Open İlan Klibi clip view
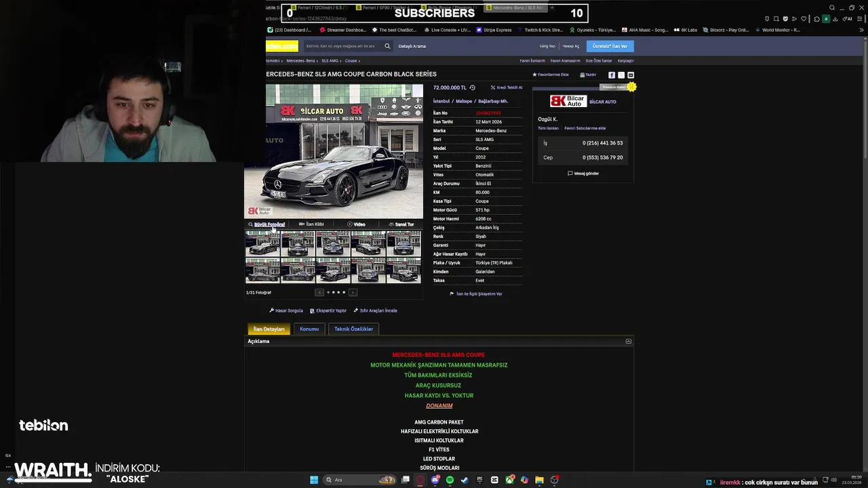Viewport: 868px width, 488px height. [312, 224]
